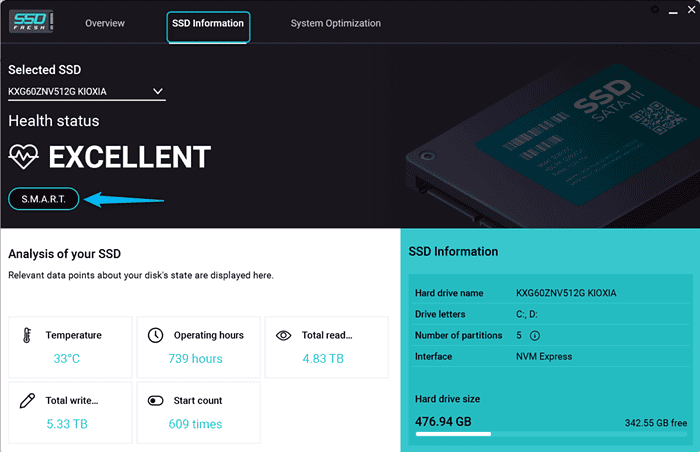
Task: Click the Operating hours clock icon
Action: click(155, 336)
